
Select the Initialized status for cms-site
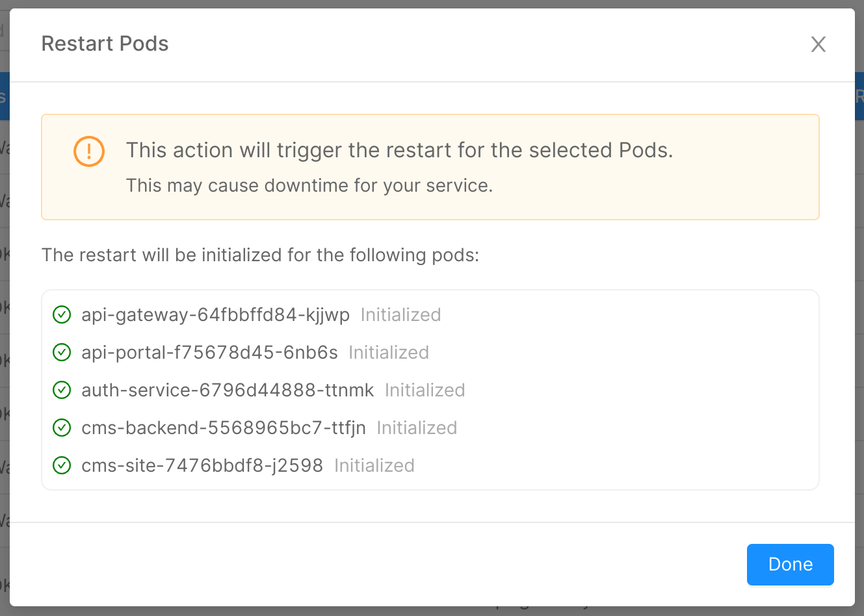click(374, 465)
